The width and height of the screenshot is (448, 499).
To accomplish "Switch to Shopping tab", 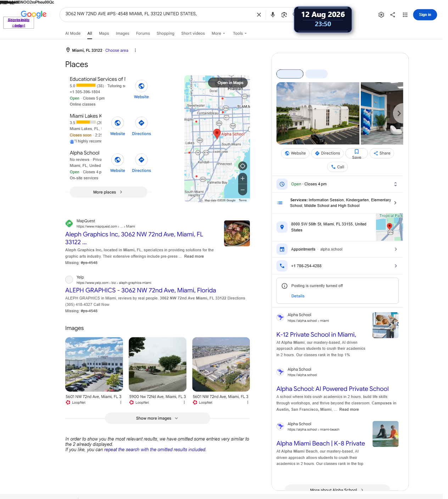I will click(166, 33).
